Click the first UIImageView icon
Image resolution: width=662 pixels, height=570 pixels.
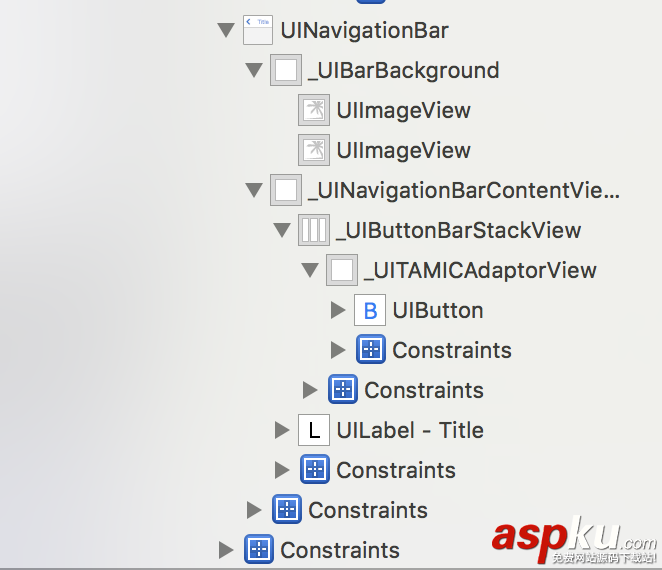click(x=313, y=110)
